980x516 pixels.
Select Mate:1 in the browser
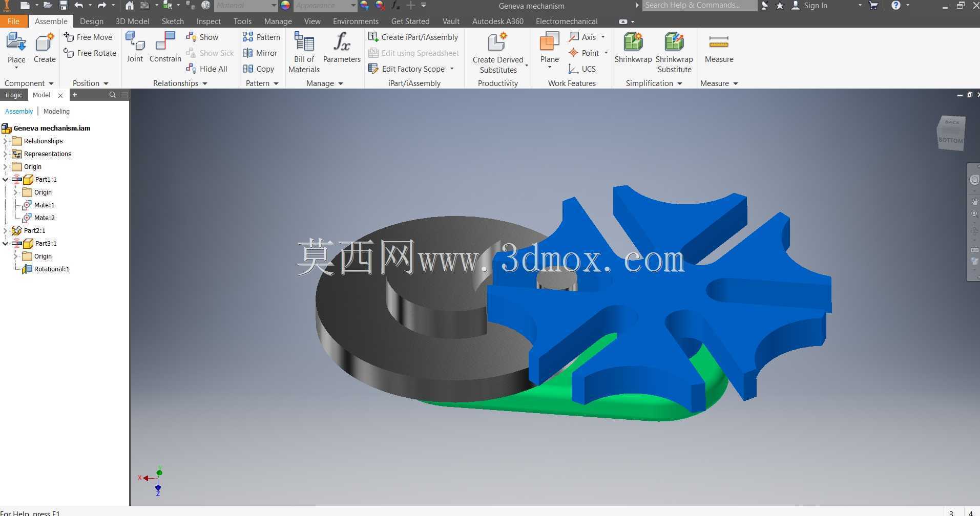pyautogui.click(x=39, y=205)
